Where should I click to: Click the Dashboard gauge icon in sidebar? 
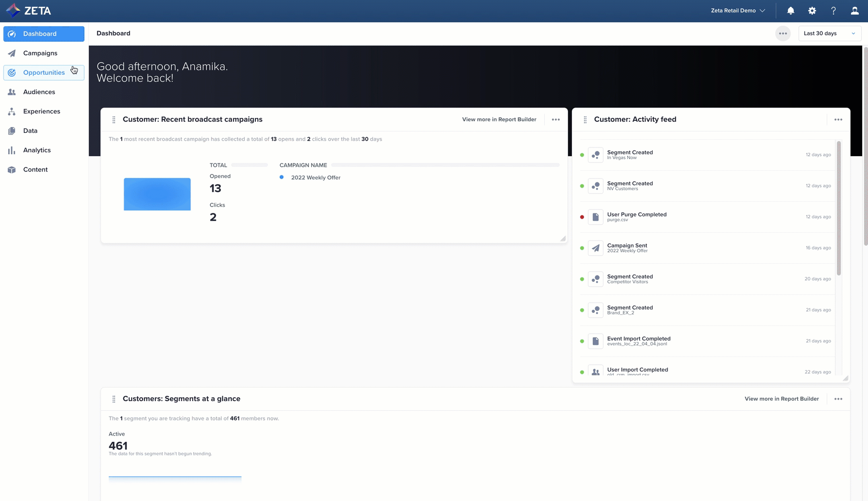coord(12,34)
